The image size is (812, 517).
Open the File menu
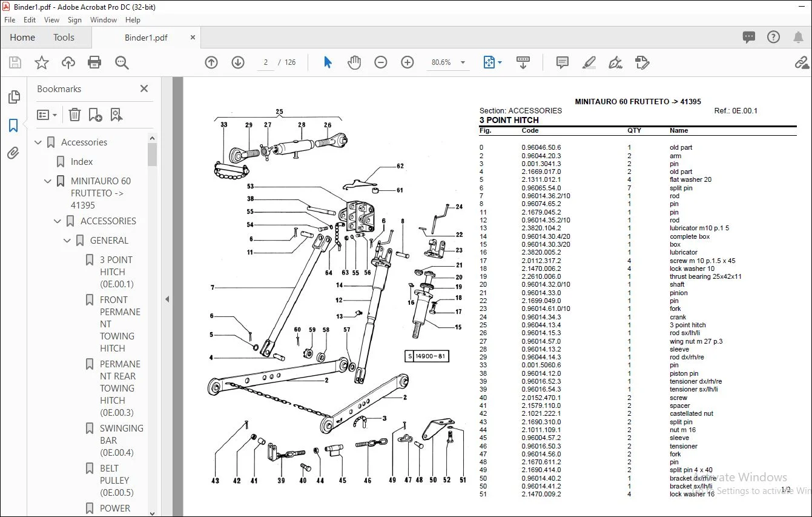10,20
